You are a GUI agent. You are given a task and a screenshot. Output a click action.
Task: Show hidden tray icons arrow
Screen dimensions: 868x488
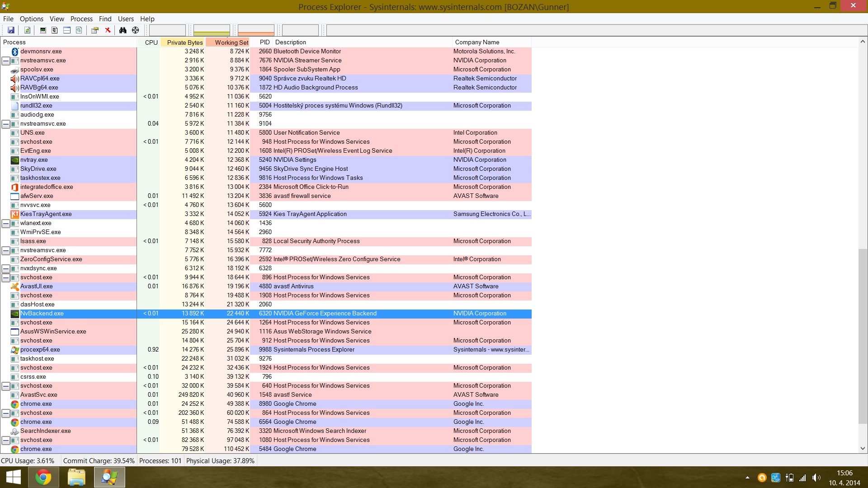click(747, 478)
